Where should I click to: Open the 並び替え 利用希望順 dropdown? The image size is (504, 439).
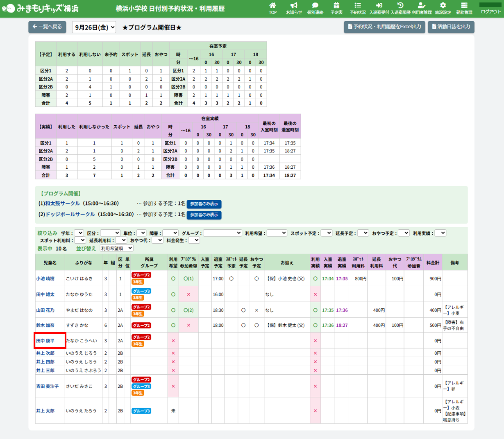pyautogui.click(x=117, y=248)
